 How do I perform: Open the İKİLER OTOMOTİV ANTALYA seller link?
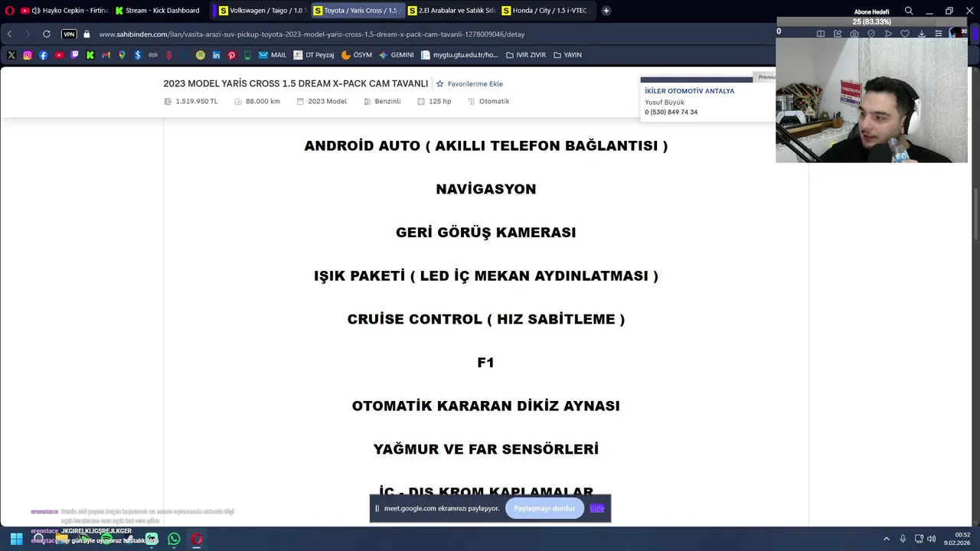point(689,91)
